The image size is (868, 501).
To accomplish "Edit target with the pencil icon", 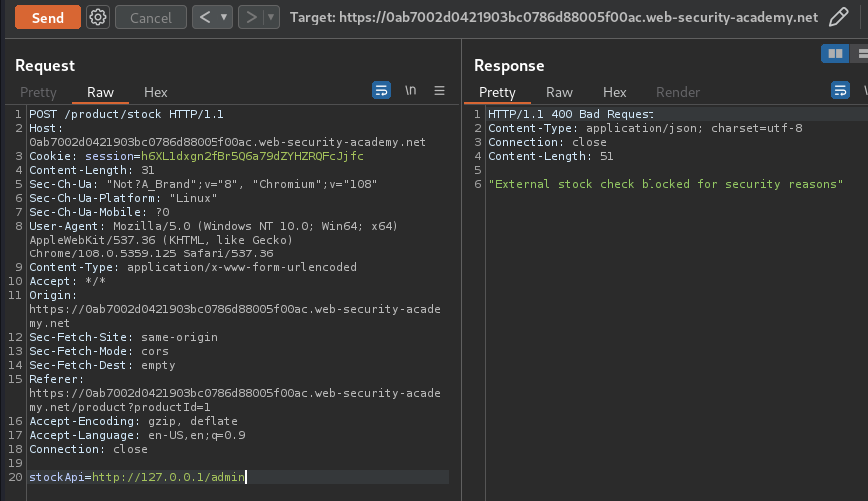I will tap(839, 17).
